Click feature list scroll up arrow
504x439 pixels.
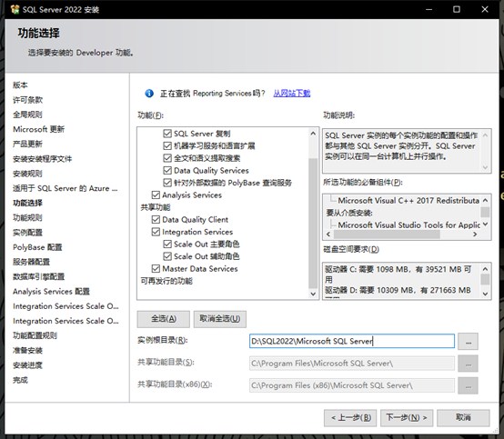pos(313,134)
